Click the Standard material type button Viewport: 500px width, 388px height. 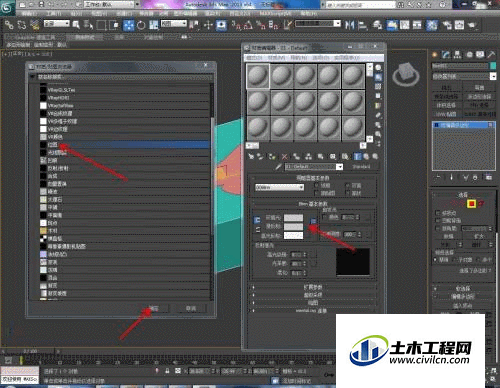coord(361,167)
